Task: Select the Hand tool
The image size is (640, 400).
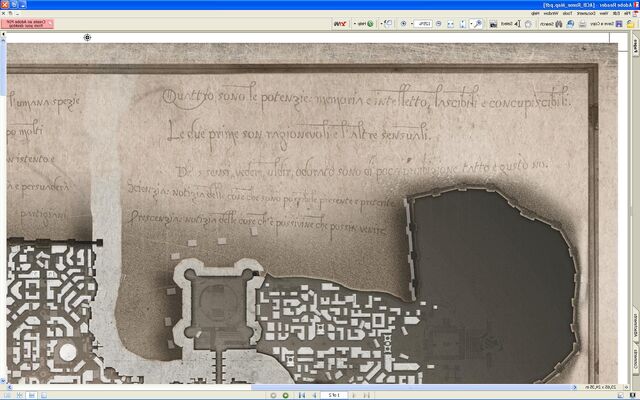Action: tap(528, 24)
